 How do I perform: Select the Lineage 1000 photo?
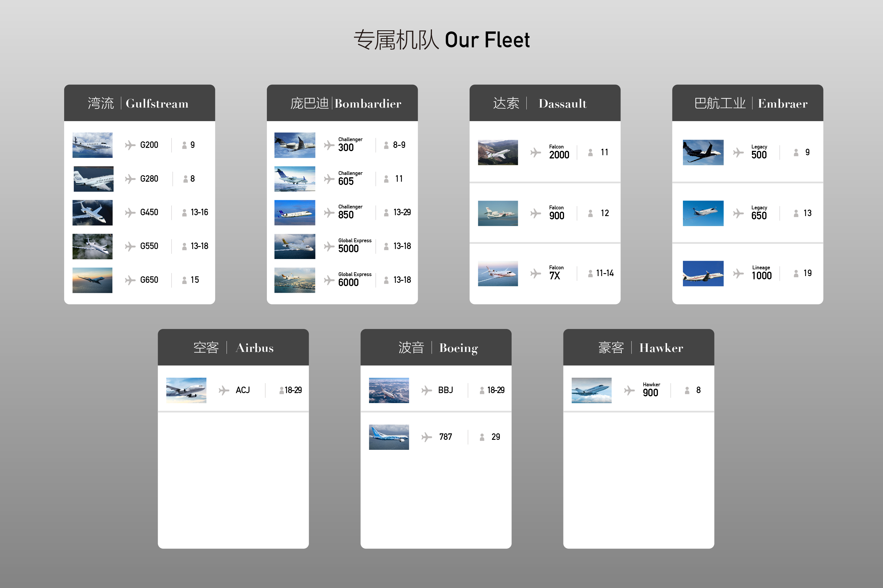[x=703, y=273]
